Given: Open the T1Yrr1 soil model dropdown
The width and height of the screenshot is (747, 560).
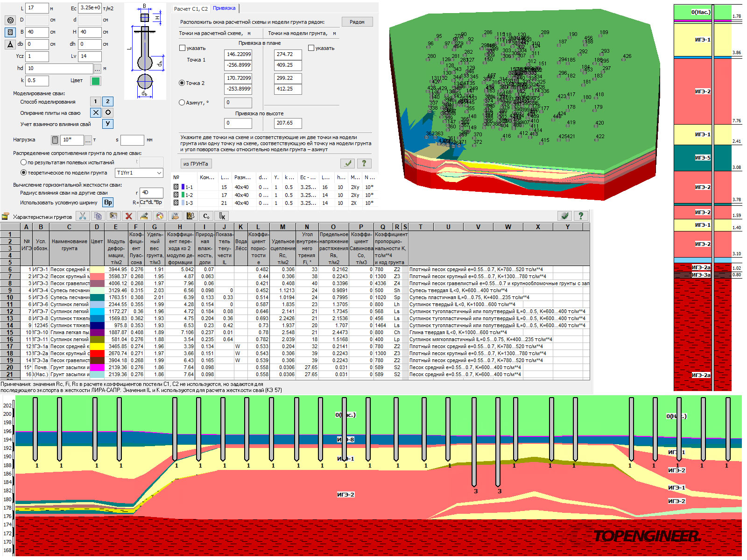Looking at the screenshot, I should click(x=159, y=173).
